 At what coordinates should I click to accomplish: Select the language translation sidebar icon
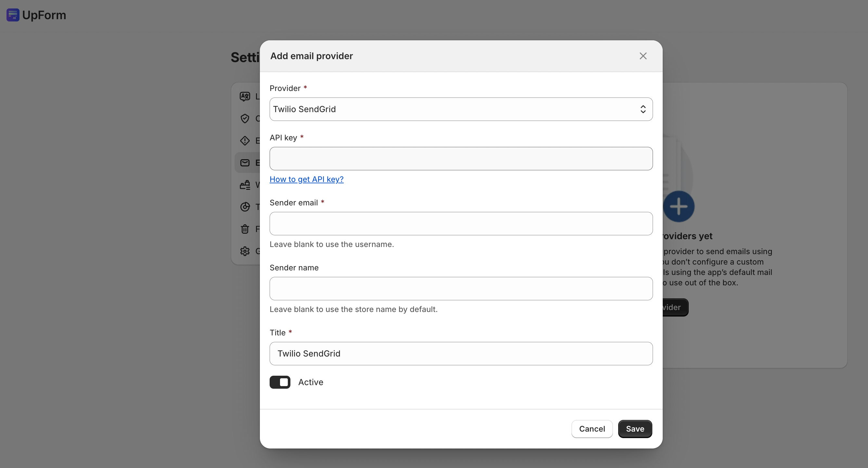click(245, 97)
